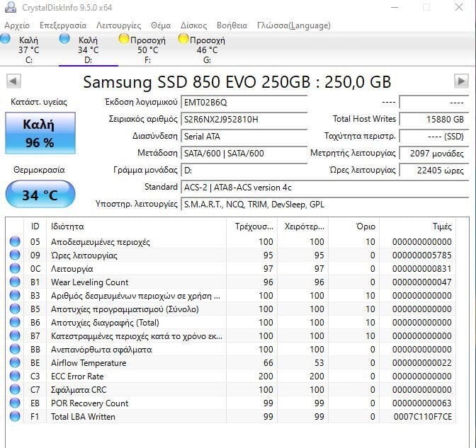Viewport: 476px width, 448px height.
Task: Click the CrystalDiskInfo app icon in title bar
Action: click(x=11, y=7)
